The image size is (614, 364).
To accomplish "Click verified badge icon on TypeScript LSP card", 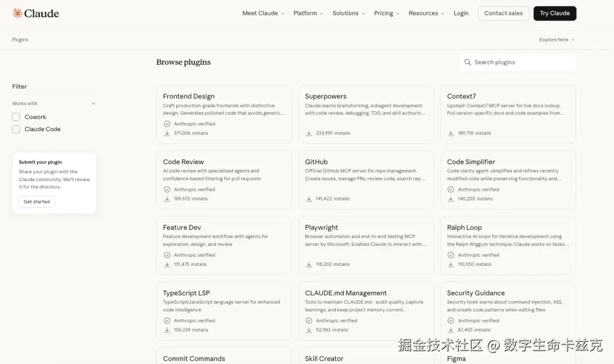I will pos(167,321).
